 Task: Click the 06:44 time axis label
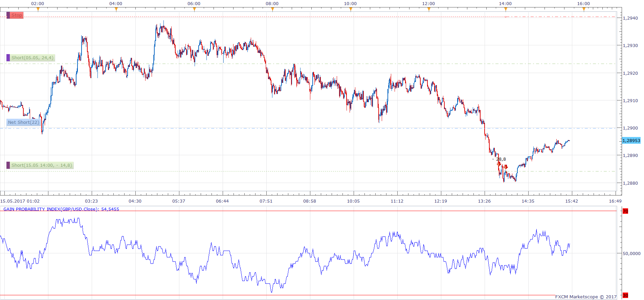(222, 201)
